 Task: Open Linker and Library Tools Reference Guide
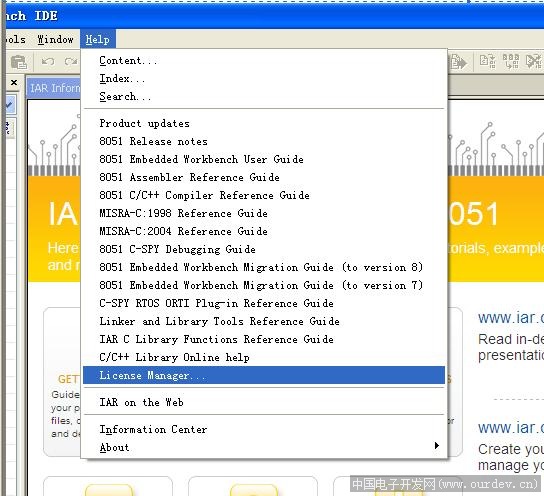(264, 322)
